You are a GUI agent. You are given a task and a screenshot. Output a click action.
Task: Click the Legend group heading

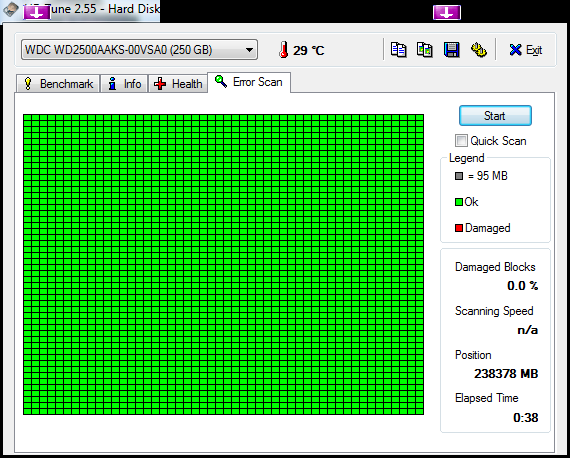[x=466, y=158]
